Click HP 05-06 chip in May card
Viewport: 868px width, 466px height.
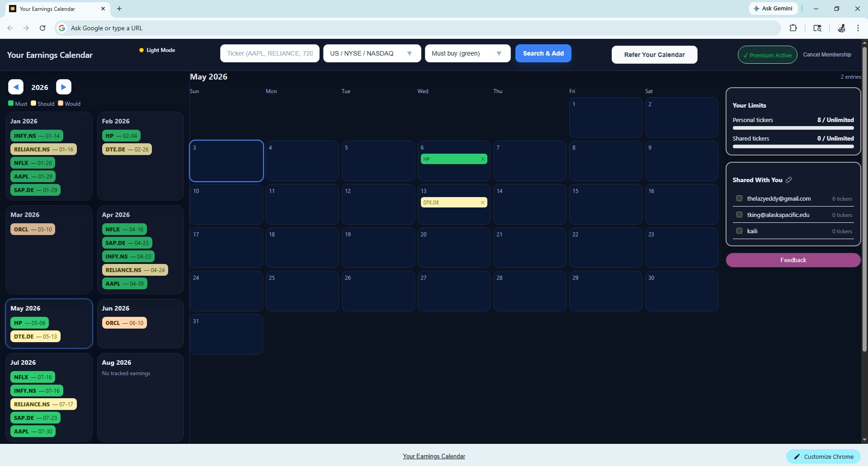[x=29, y=323]
